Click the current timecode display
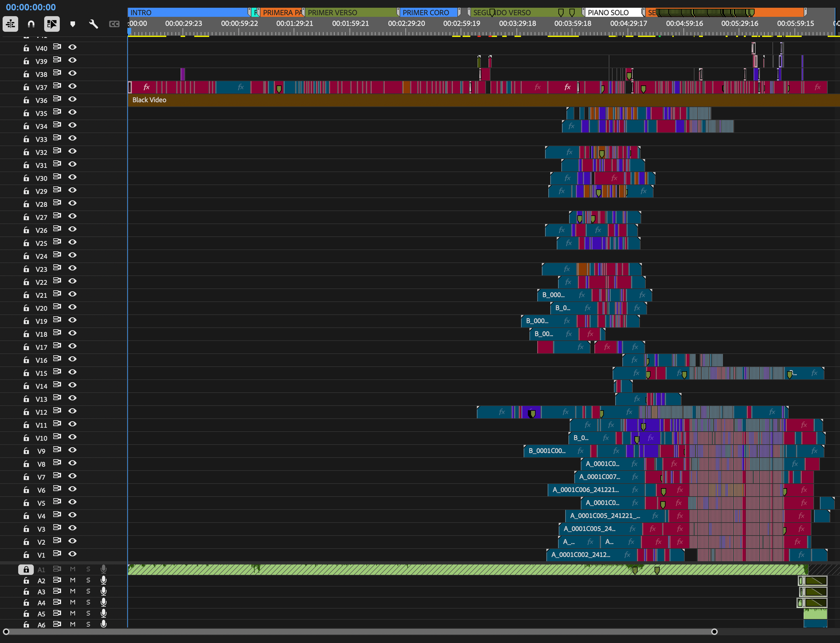840x643 pixels. pyautogui.click(x=31, y=7)
